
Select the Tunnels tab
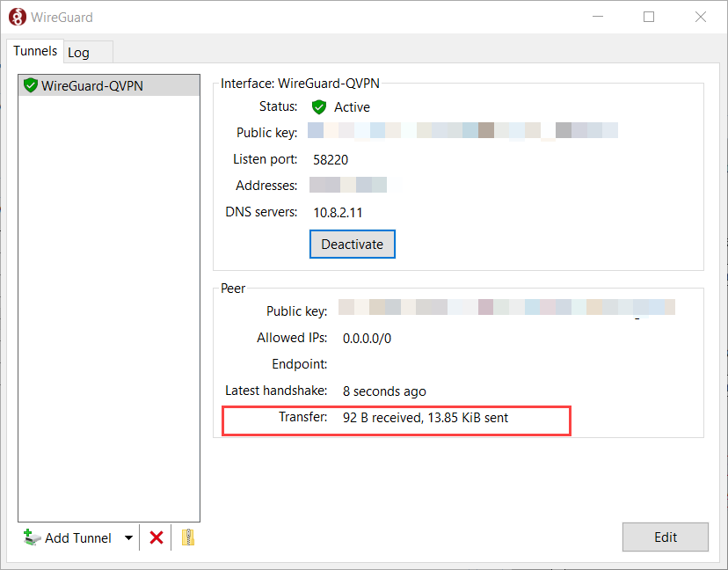pyautogui.click(x=35, y=51)
